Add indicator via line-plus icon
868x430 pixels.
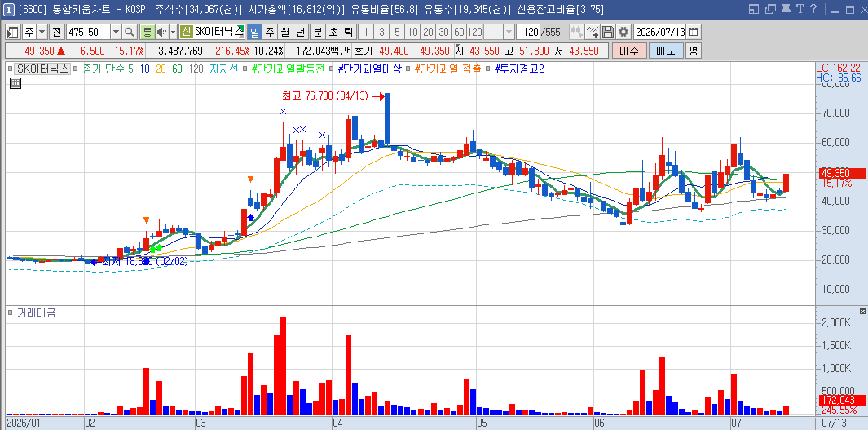(593, 32)
